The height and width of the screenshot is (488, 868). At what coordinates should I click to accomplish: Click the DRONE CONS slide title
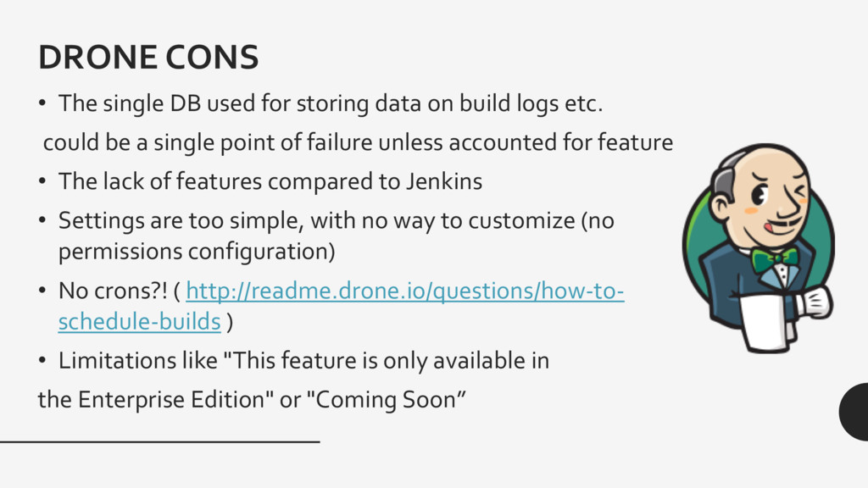[148, 57]
